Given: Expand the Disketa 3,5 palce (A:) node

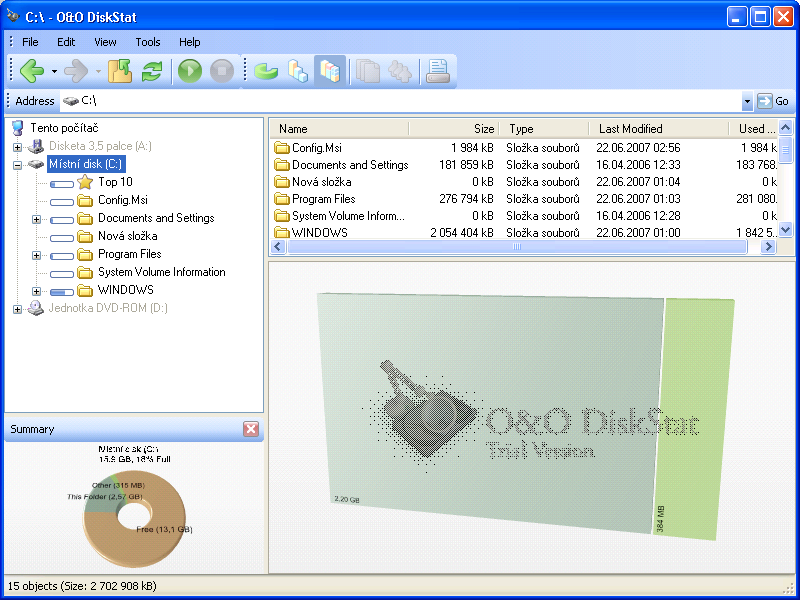Looking at the screenshot, I should pyautogui.click(x=17, y=147).
